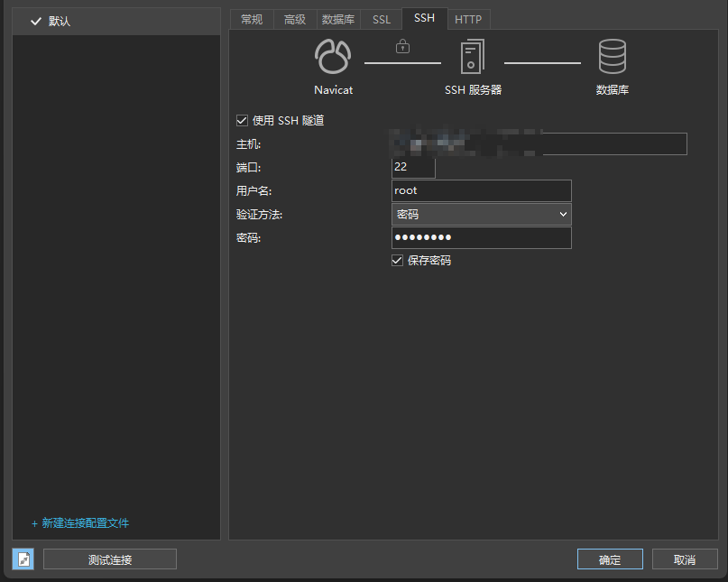
Task: Click the SSH 服务器 server icon
Action: (473, 57)
